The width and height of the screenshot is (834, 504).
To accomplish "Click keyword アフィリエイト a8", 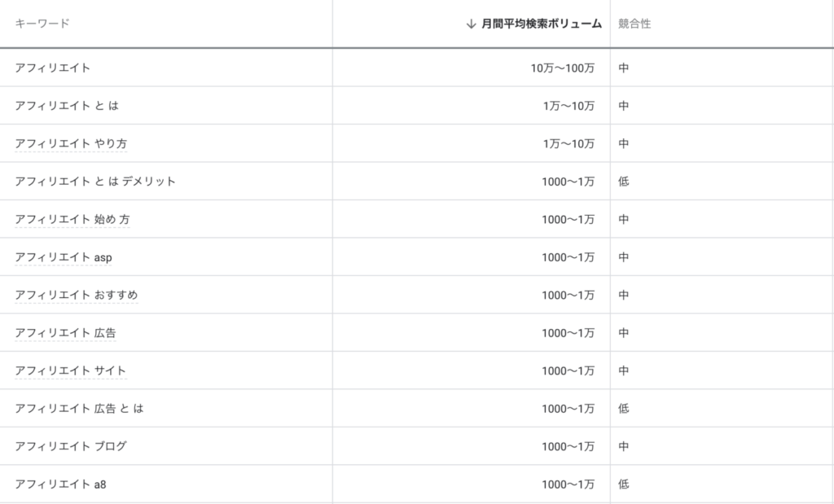I will coord(60,484).
